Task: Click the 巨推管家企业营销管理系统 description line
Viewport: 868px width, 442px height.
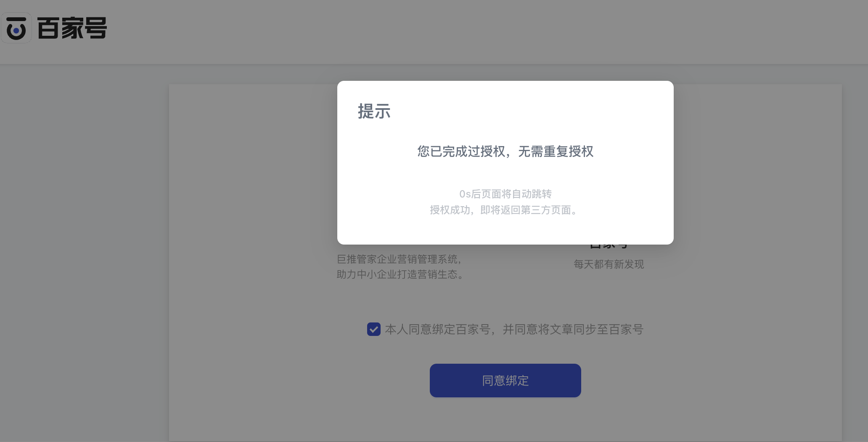Action: 400,259
